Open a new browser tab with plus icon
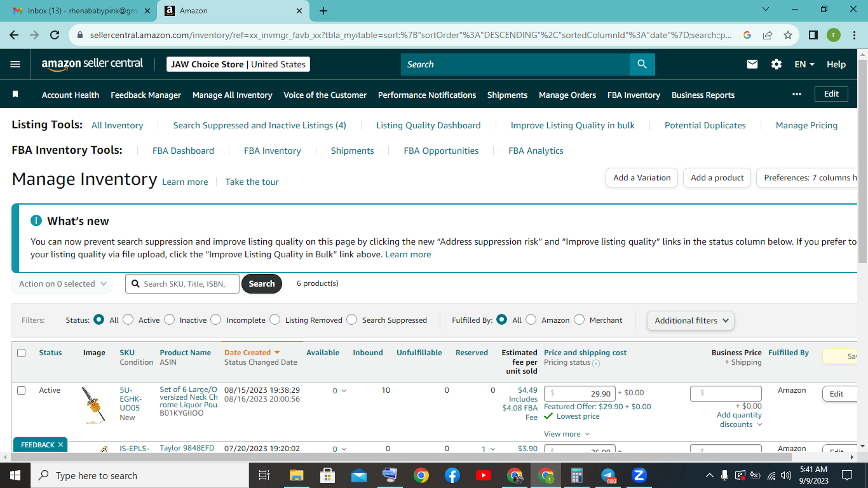868x488 pixels. (x=323, y=11)
